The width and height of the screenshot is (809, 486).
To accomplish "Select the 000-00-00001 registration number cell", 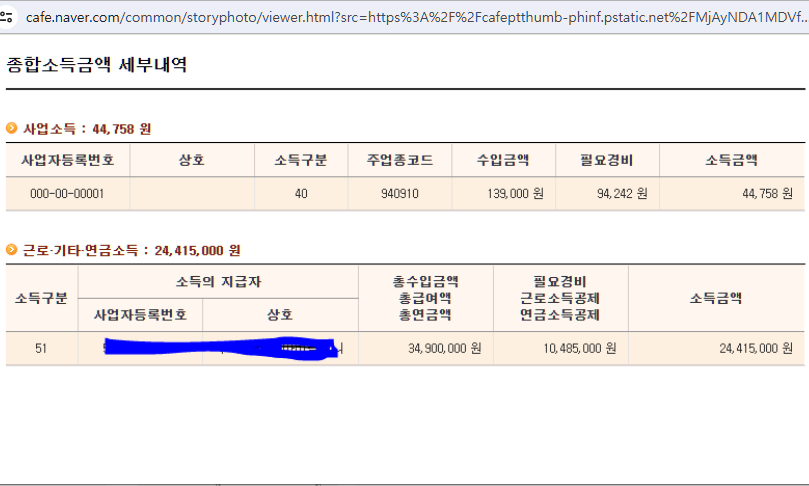I will [x=67, y=194].
